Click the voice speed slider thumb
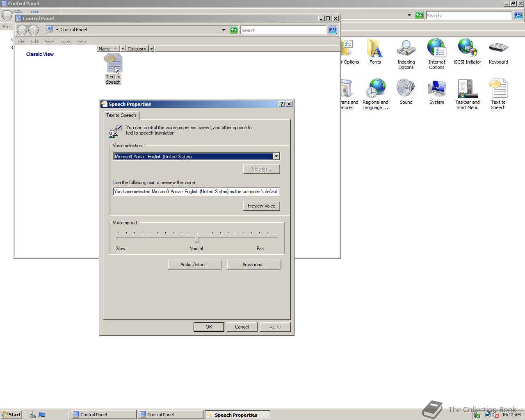Viewport: 525px width, 420px height. pyautogui.click(x=197, y=238)
